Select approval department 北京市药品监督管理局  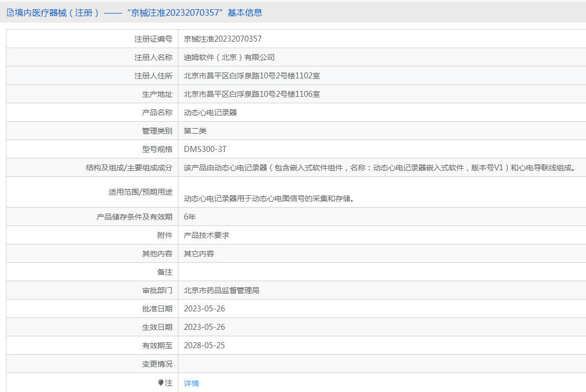pos(221,290)
